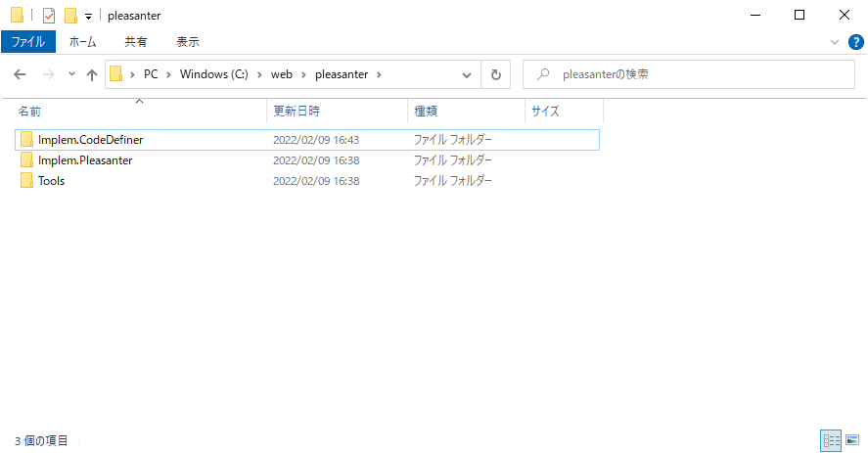
Task: Minimize the pleasanter window
Action: point(755,15)
